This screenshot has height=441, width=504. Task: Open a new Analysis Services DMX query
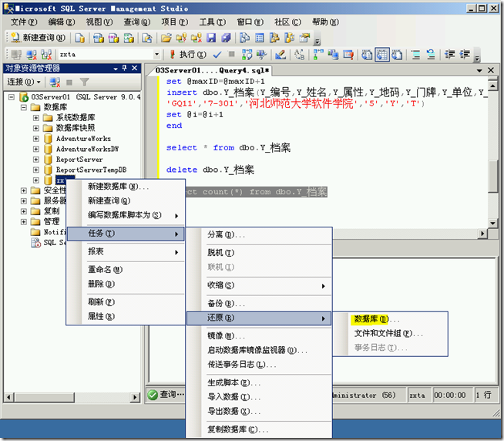tap(113, 38)
